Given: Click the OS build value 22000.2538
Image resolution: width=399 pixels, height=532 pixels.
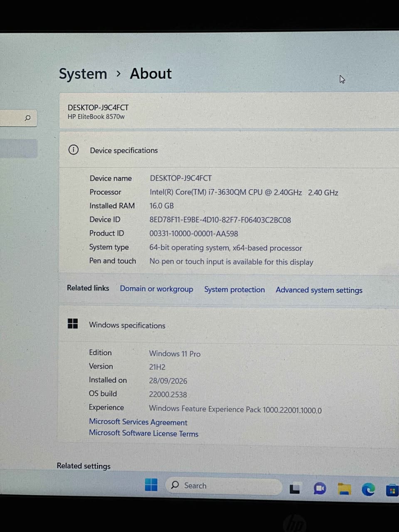Looking at the screenshot, I should click(x=168, y=394).
